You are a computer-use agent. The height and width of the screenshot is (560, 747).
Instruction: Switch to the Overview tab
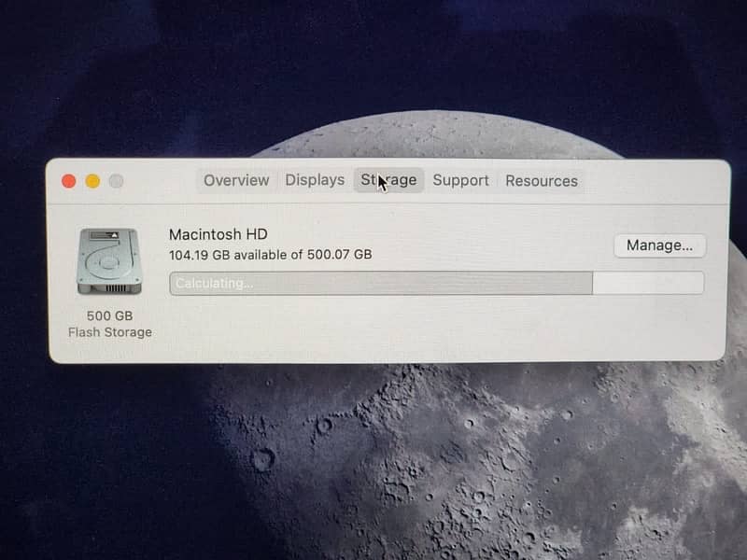236,180
